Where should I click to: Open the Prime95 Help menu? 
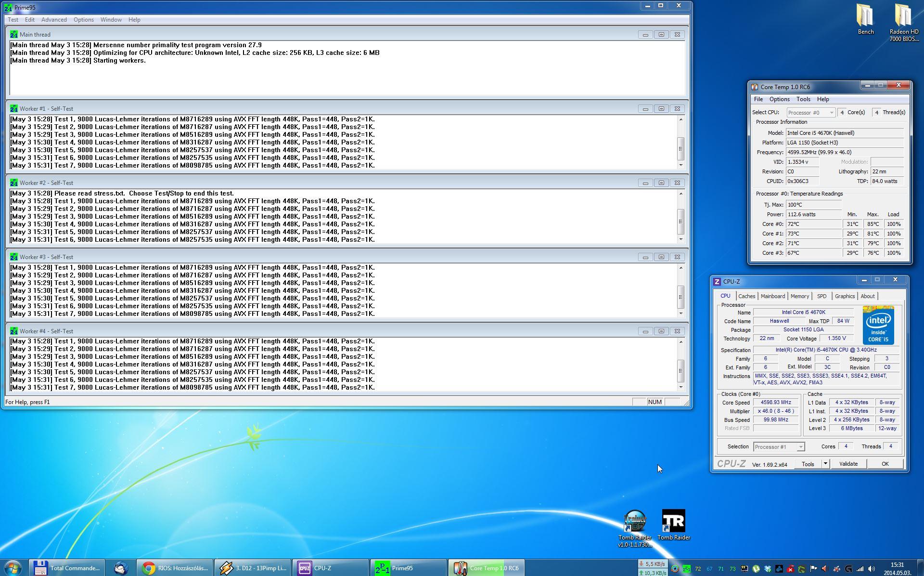[x=134, y=20]
